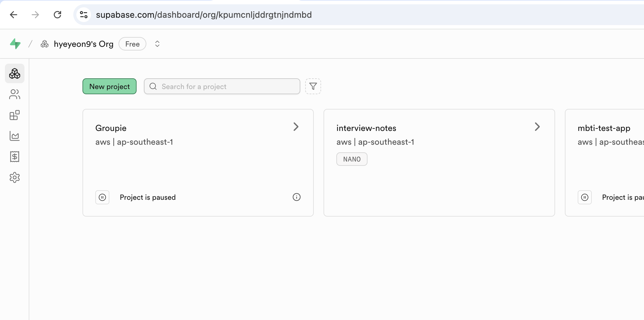Click the pause icon on Groupie card
This screenshot has width=644, height=320.
point(102,197)
